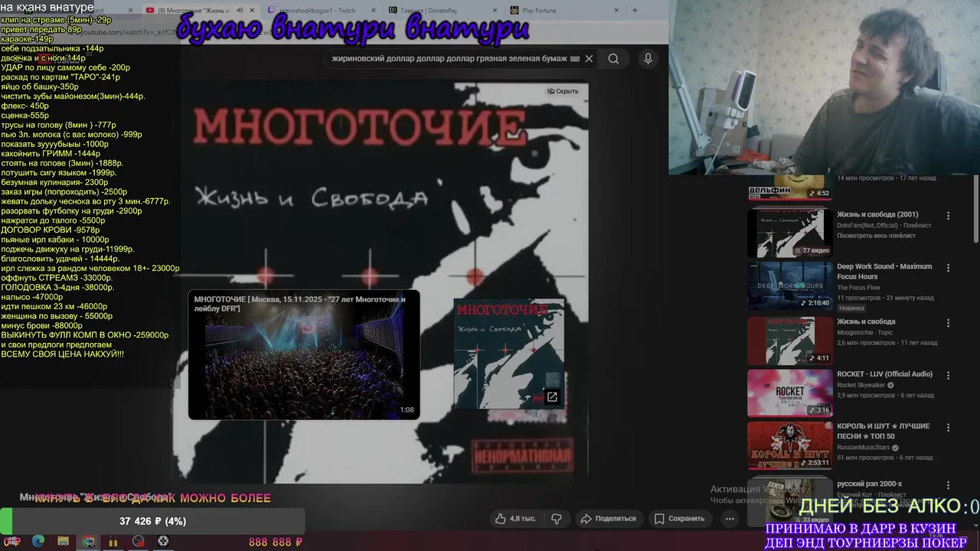Open Жизнь и свобода Mnogotochie Topic thumbnail
This screenshot has width=980, height=551.
click(x=789, y=341)
